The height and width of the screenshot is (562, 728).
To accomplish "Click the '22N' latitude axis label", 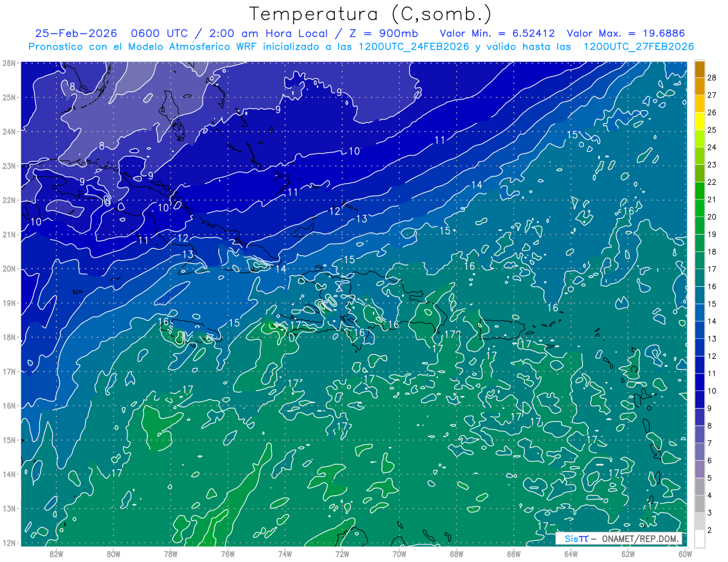I will (9, 200).
